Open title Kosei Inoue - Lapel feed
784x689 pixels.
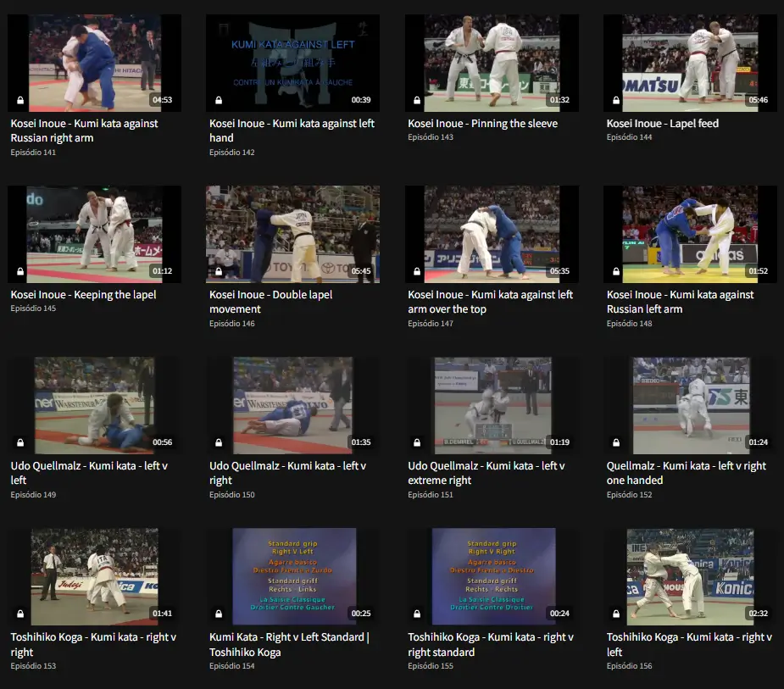click(x=663, y=124)
